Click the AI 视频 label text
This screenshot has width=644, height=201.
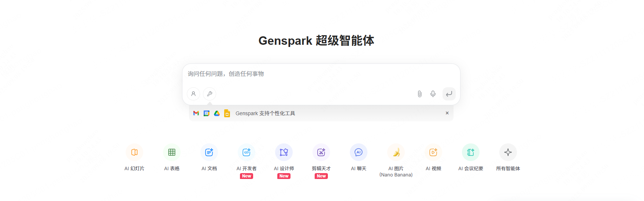433,168
